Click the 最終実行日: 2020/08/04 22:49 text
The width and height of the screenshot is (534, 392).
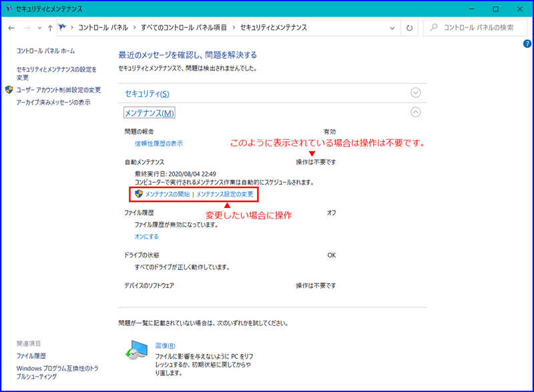pos(176,174)
